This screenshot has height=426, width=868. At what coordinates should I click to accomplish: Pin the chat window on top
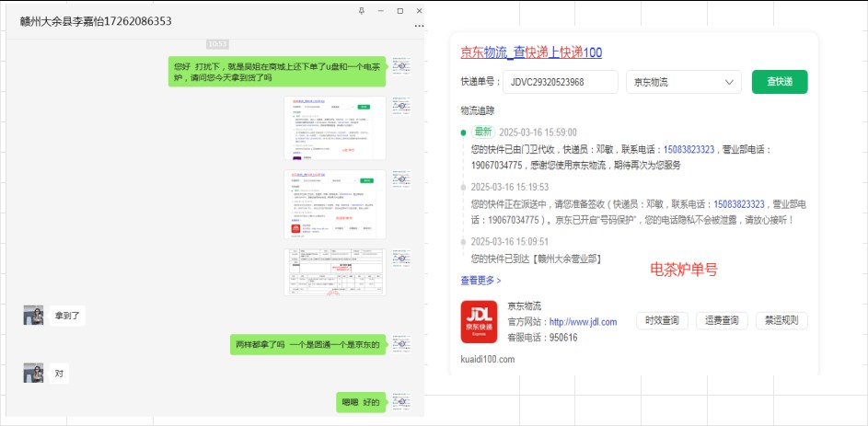click(x=362, y=10)
